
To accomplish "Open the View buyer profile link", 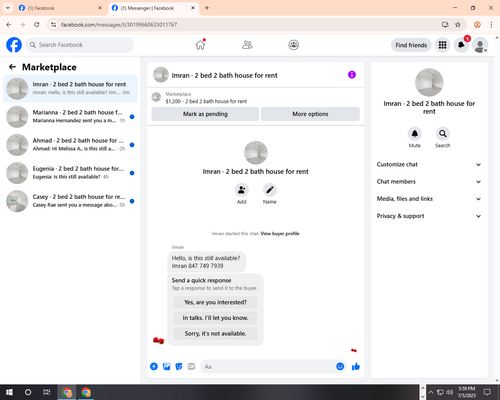I will click(280, 234).
